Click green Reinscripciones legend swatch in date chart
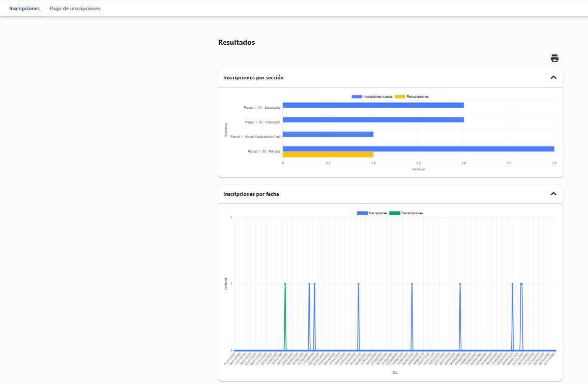This screenshot has height=384, width=588. pyautogui.click(x=395, y=213)
